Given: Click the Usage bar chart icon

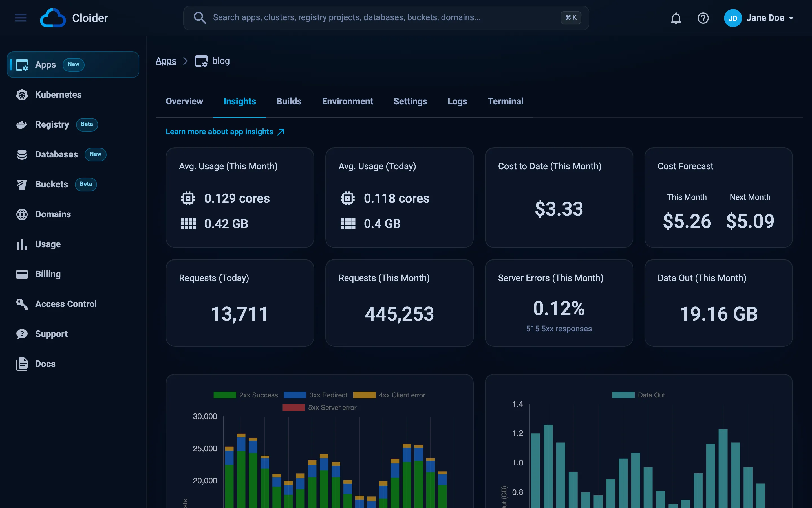Looking at the screenshot, I should (22, 244).
